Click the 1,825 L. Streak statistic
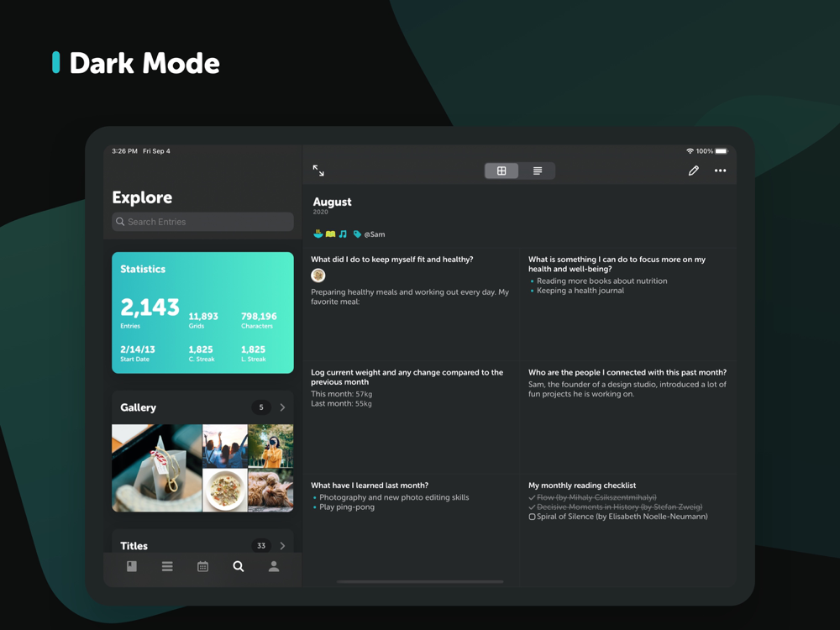Screen dimensions: 840x630 [254, 354]
